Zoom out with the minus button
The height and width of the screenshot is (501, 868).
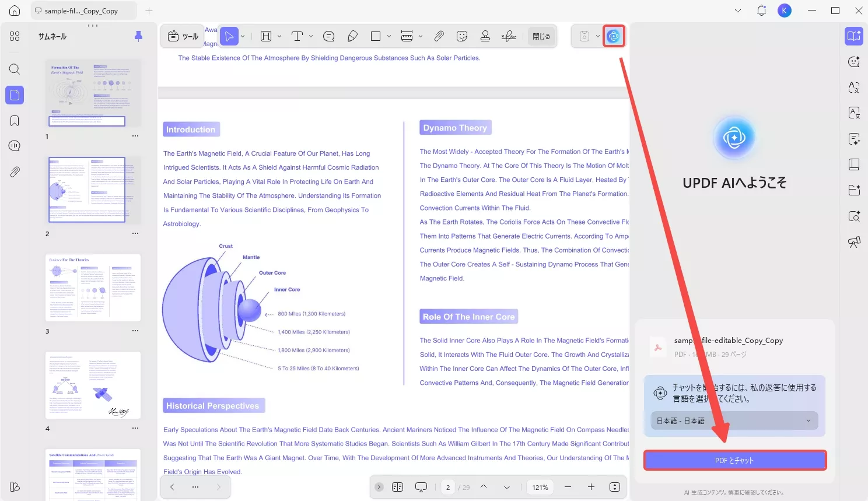coord(568,487)
